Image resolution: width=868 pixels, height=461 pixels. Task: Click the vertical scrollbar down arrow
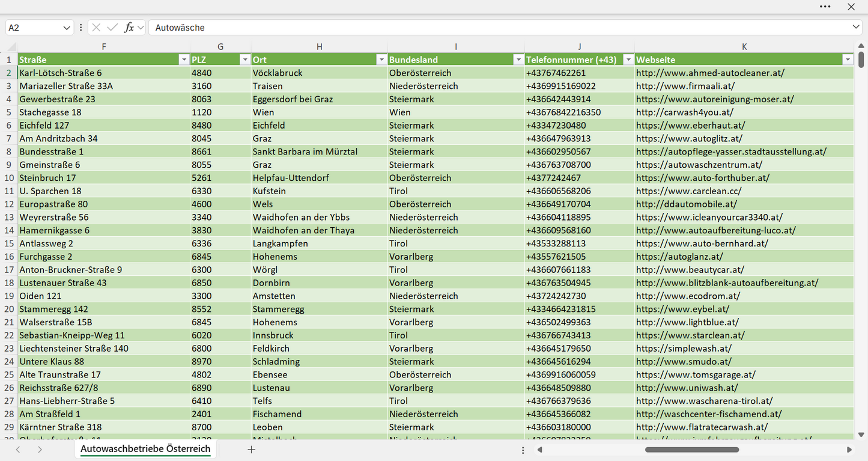click(x=861, y=434)
